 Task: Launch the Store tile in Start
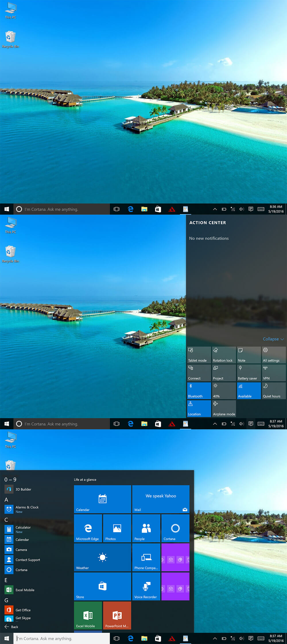[x=102, y=586]
